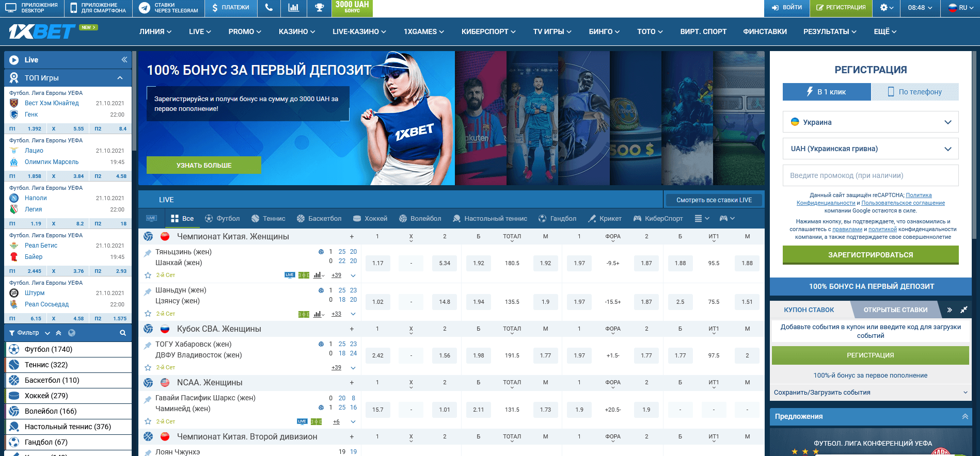Select Футбол (1740) in sports list
This screenshot has width=980, height=456.
(x=68, y=349)
